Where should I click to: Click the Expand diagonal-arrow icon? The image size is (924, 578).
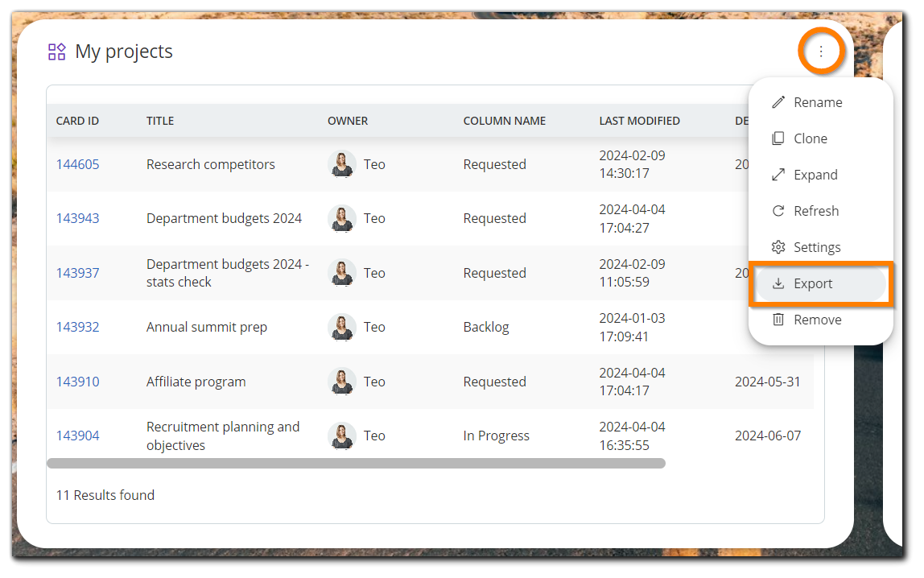(778, 175)
